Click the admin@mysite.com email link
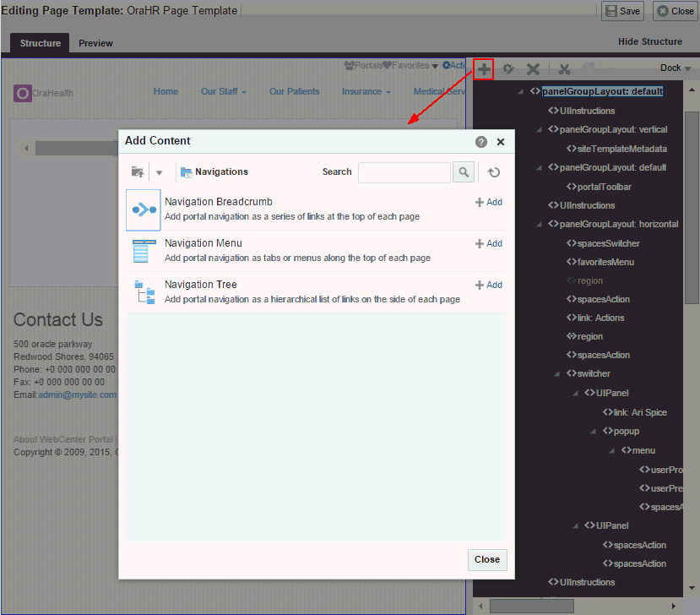700x615 pixels. (x=77, y=395)
